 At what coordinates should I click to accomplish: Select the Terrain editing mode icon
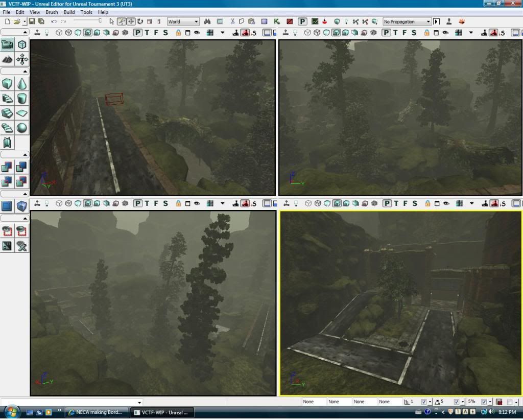point(7,59)
